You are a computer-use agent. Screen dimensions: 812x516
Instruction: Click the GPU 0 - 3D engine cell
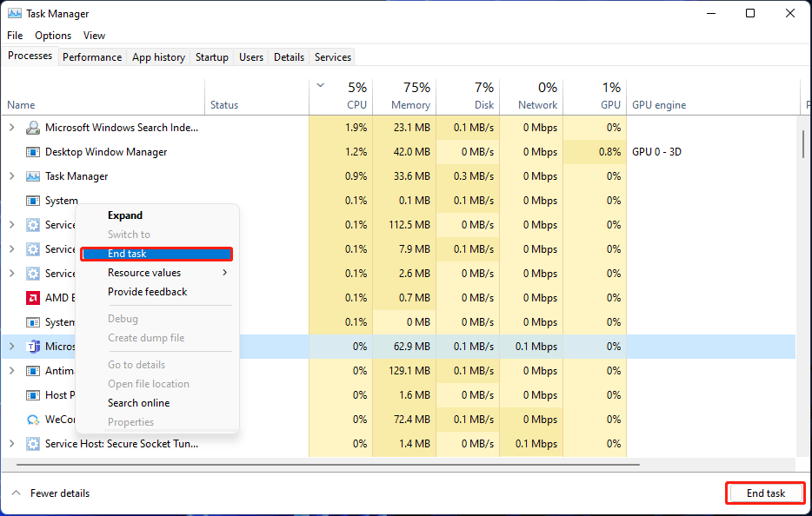pyautogui.click(x=656, y=152)
